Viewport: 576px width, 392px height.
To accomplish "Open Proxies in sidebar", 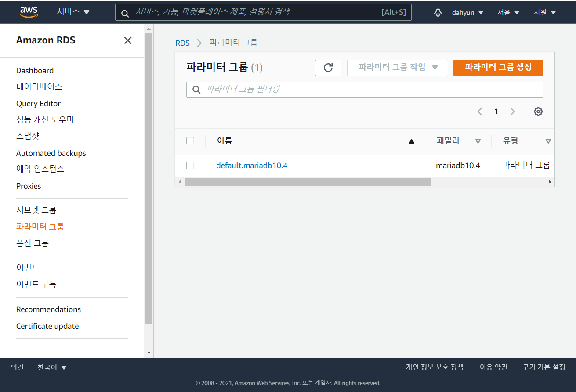I will point(29,186).
